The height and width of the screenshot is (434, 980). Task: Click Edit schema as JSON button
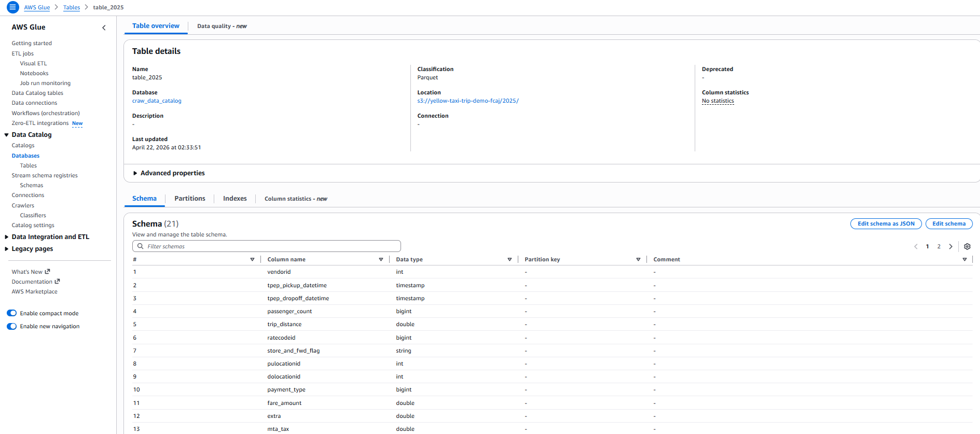coord(886,223)
